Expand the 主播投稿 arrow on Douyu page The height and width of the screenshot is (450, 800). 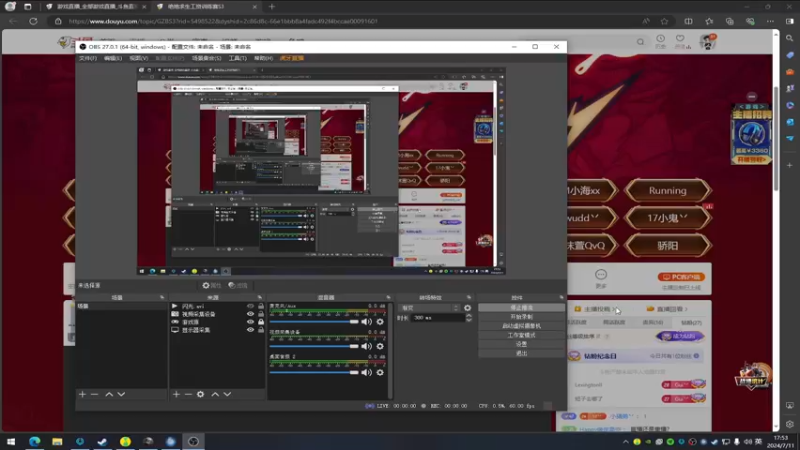click(615, 309)
